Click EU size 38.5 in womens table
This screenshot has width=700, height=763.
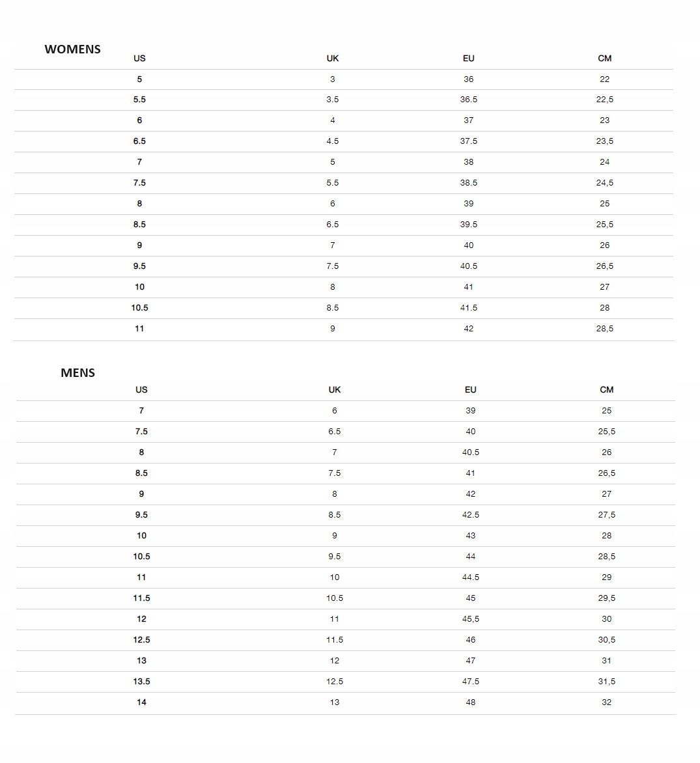pos(468,183)
